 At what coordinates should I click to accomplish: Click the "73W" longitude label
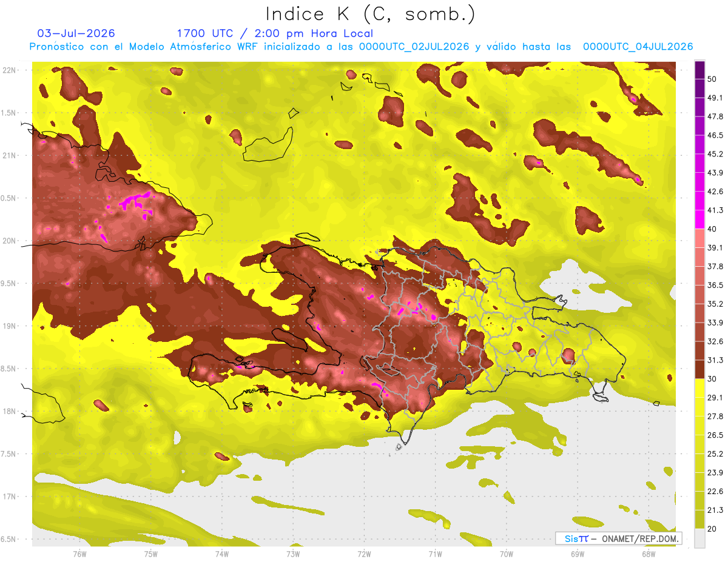293,554
